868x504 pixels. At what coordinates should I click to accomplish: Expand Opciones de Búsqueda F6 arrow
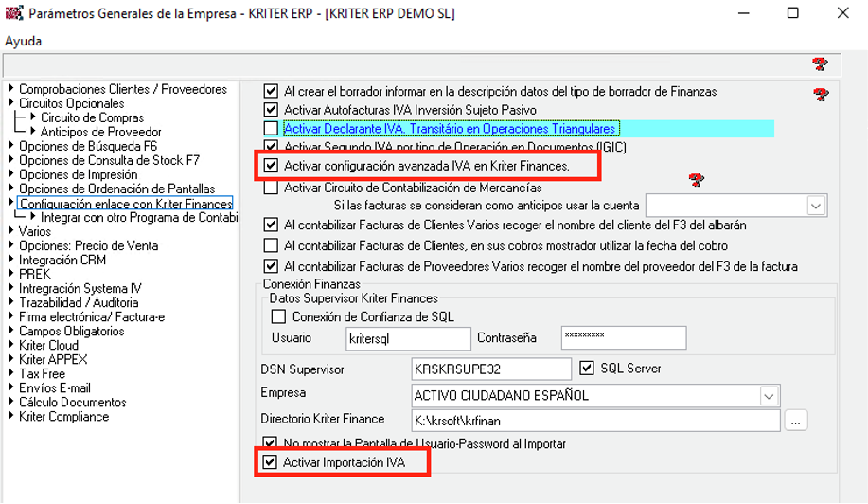[11, 145]
